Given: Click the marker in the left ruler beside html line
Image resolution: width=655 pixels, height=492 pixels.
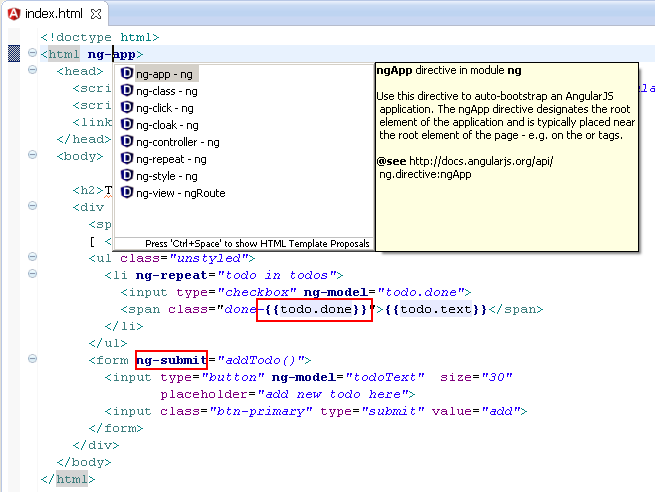Looking at the screenshot, I should click(14, 53).
